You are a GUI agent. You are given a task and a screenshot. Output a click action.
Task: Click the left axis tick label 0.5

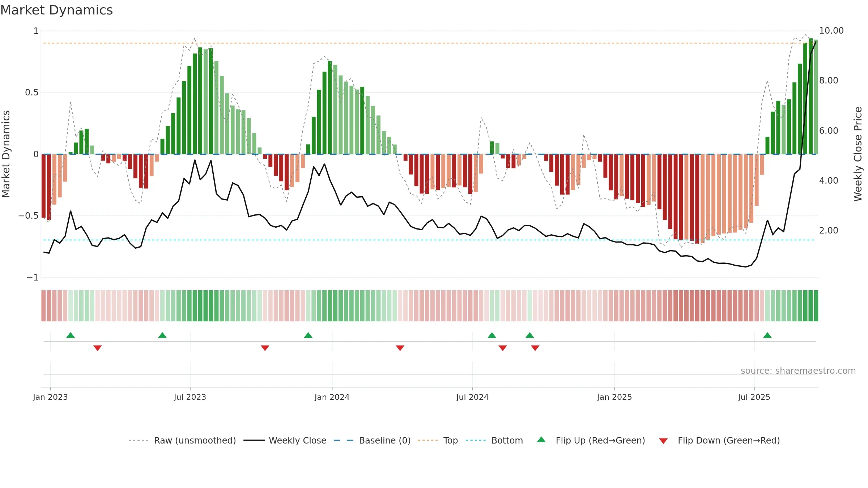pos(32,93)
